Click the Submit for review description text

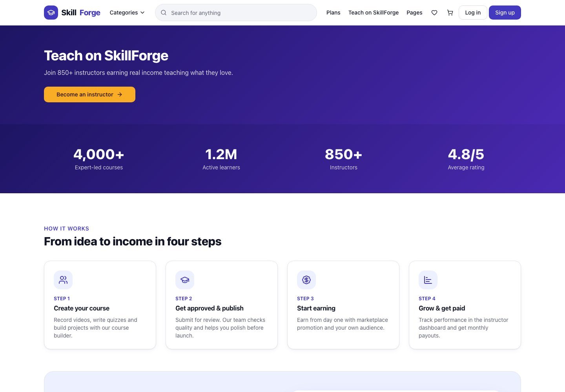pyautogui.click(x=221, y=328)
